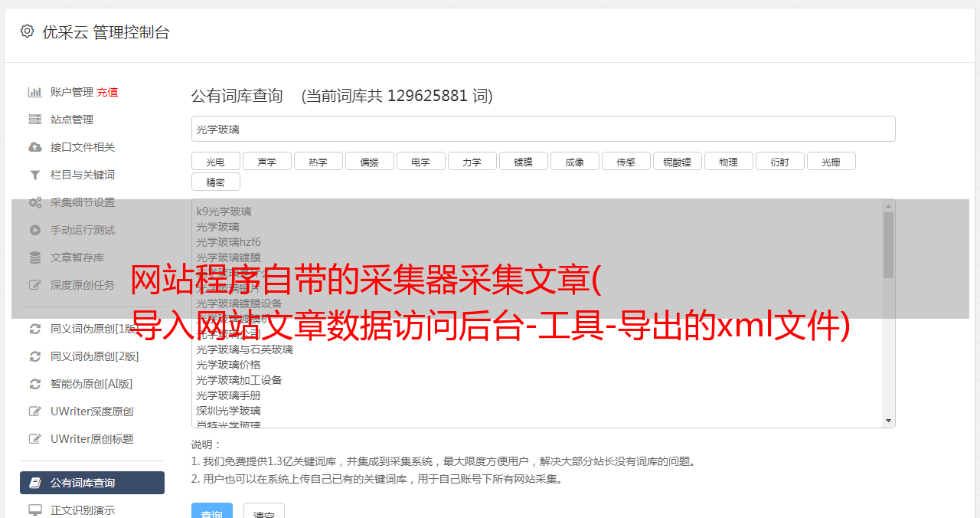Image resolution: width=980 pixels, height=518 pixels.
Task: Click the 智能伪原创[AI版] refresh icon
Action: click(x=34, y=384)
